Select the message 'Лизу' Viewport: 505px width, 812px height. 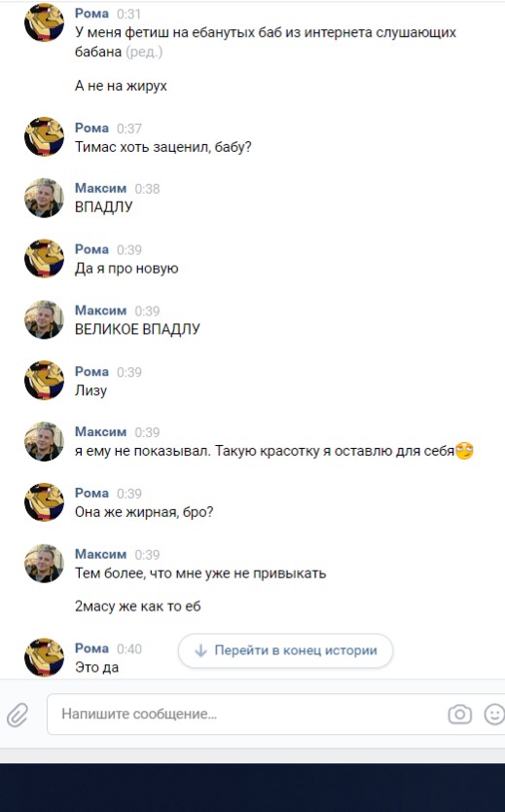point(90,390)
